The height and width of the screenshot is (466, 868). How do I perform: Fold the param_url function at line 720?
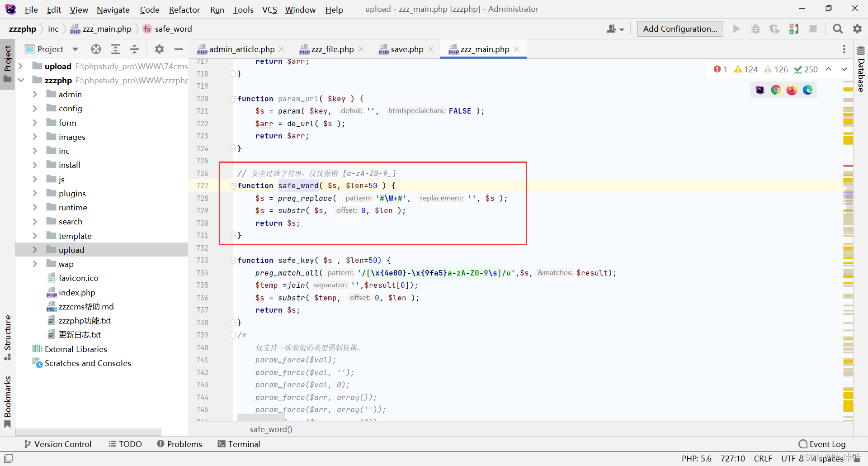pos(233,99)
